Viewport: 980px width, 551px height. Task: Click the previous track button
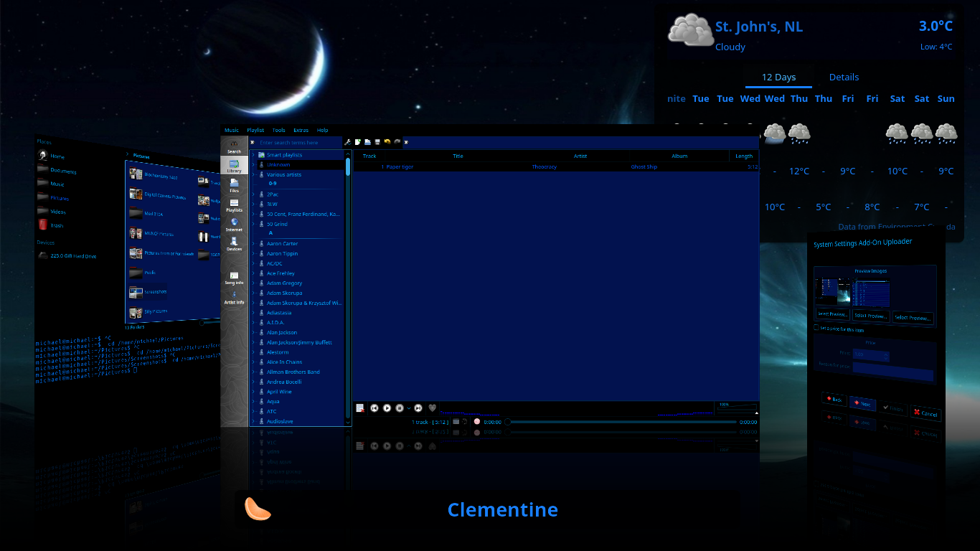pyautogui.click(x=374, y=408)
